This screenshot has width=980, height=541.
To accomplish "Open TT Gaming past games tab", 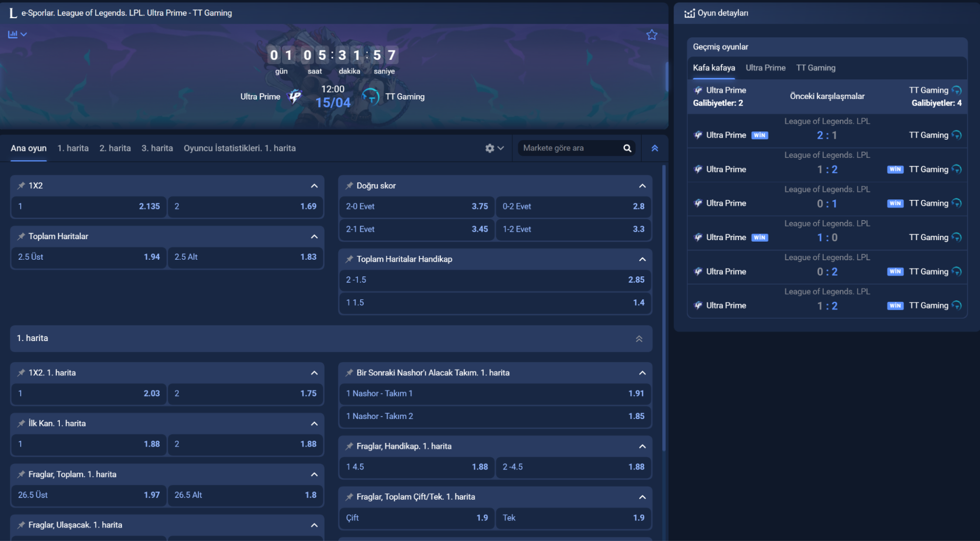I will click(815, 68).
